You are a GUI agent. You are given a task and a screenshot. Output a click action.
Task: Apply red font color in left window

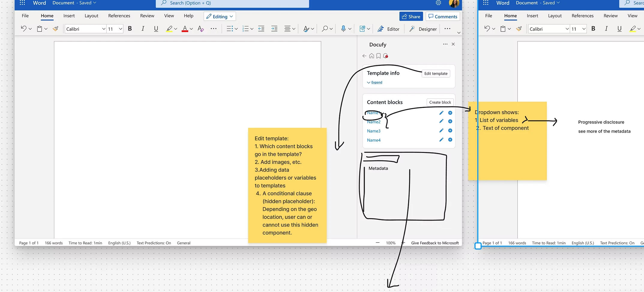[x=185, y=29]
